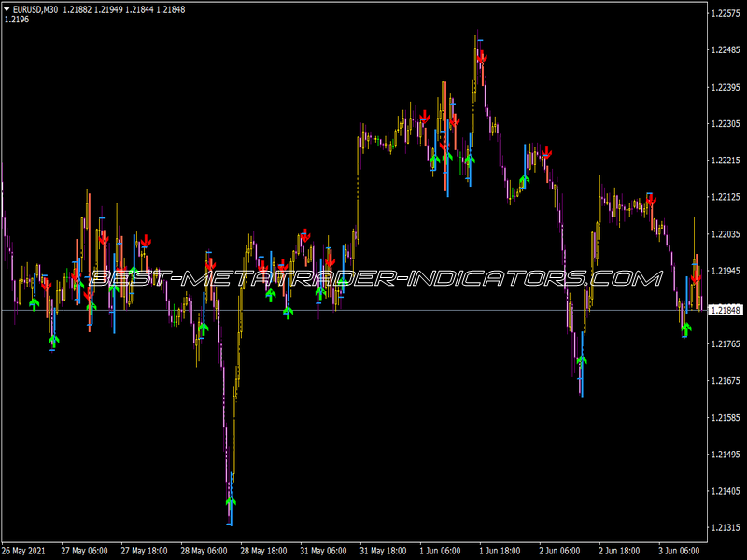
Task: Click the 1.22485 price axis label
Action: tap(726, 50)
